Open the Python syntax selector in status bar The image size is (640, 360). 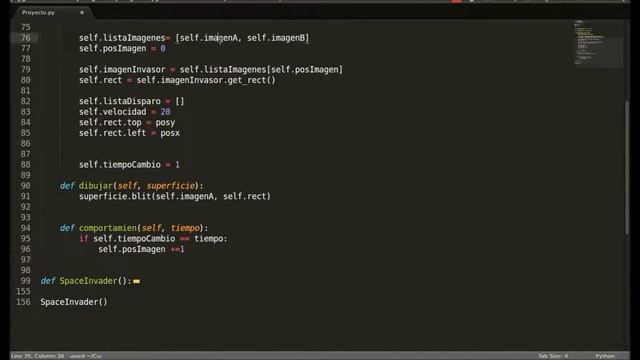(x=605, y=356)
